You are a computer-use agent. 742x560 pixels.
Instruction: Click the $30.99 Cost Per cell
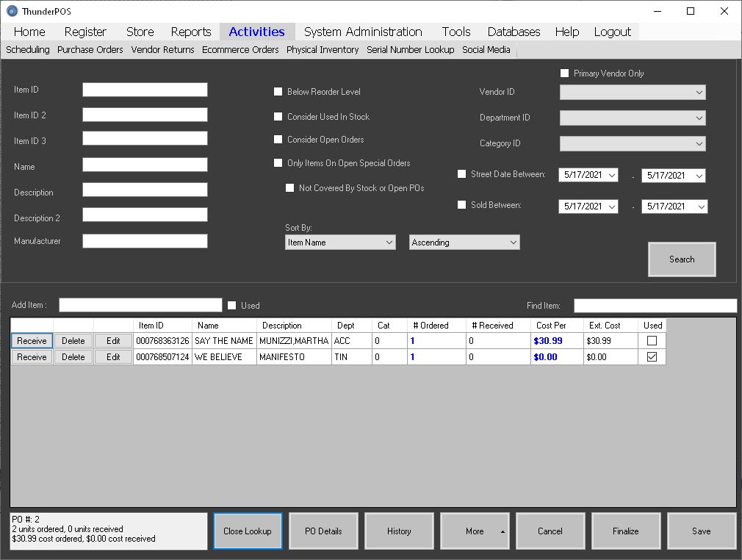pos(557,341)
